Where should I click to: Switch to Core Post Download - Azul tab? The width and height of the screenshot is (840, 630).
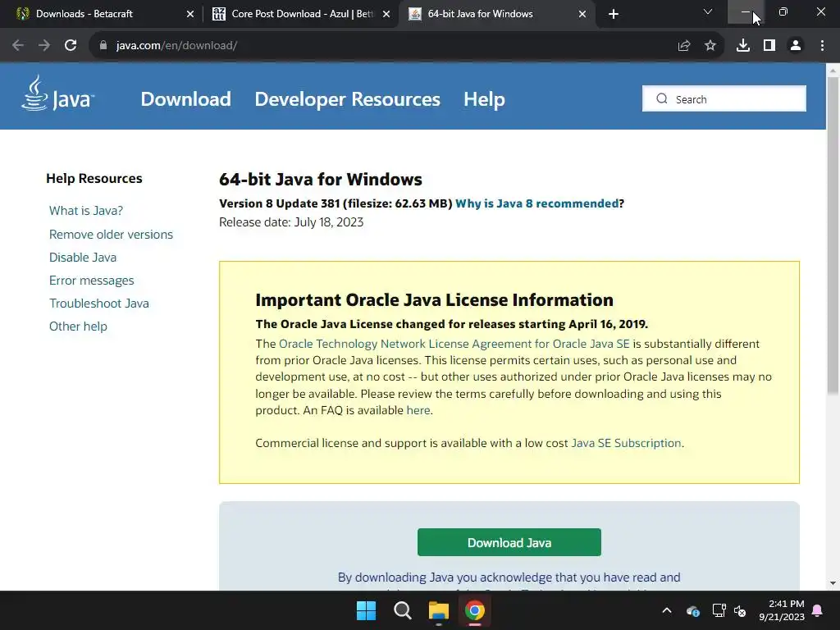pos(301,14)
